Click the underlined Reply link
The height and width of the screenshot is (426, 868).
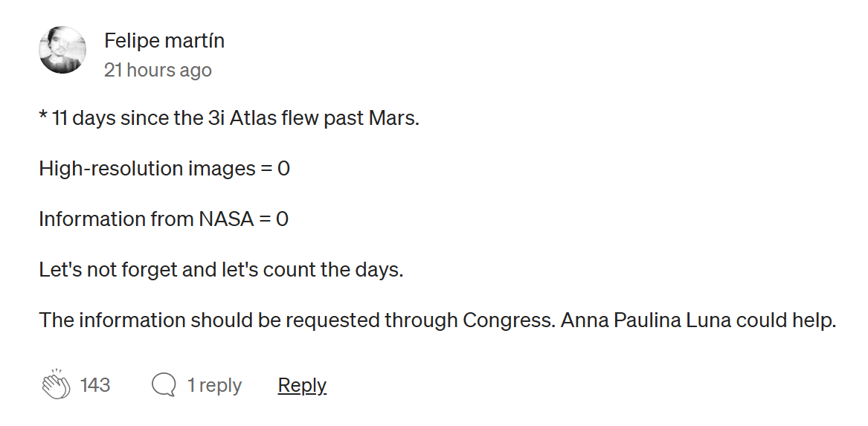302,385
